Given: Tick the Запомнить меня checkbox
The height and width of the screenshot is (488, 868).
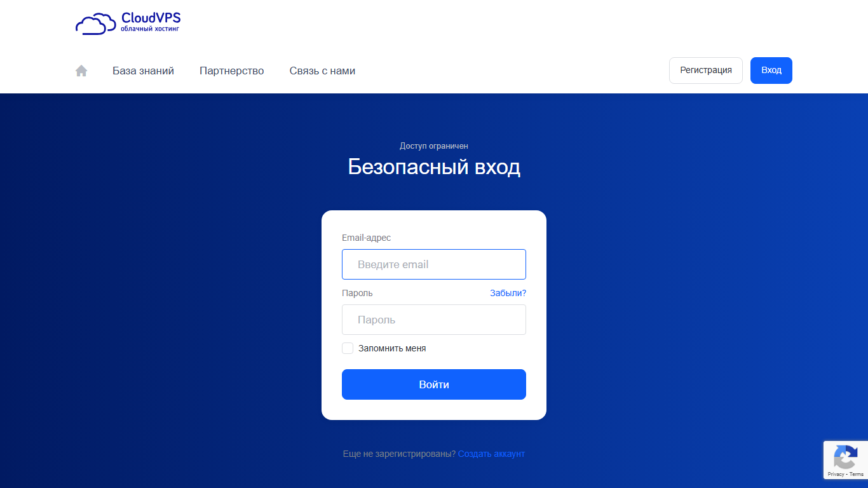Looking at the screenshot, I should point(348,348).
